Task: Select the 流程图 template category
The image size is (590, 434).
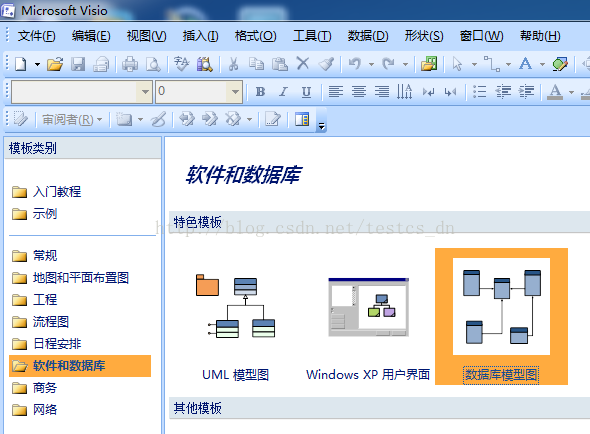Action: point(40,322)
